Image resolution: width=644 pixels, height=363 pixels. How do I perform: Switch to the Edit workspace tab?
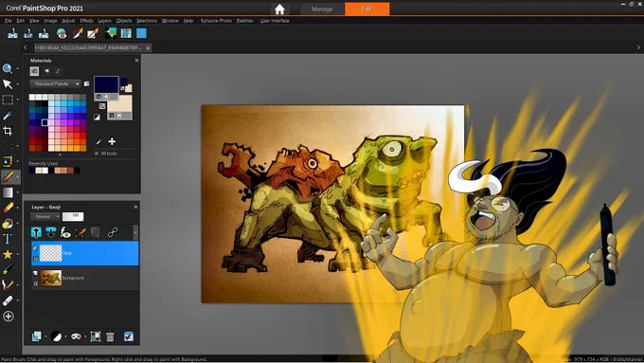[367, 9]
